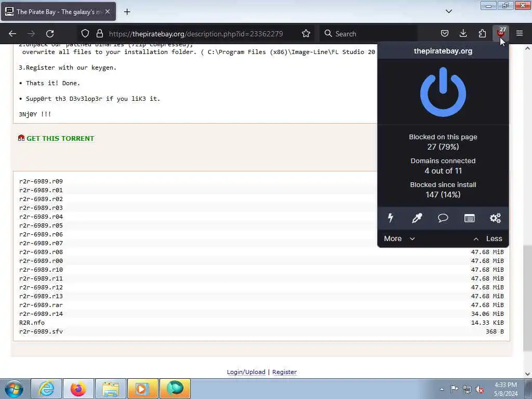Open Firefox application hamburger menu

[x=520, y=33]
